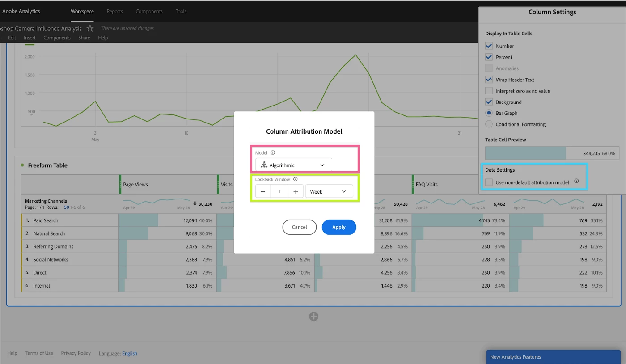Cancel the Column Attribution Model dialog
626x364 pixels.
pyautogui.click(x=300, y=227)
